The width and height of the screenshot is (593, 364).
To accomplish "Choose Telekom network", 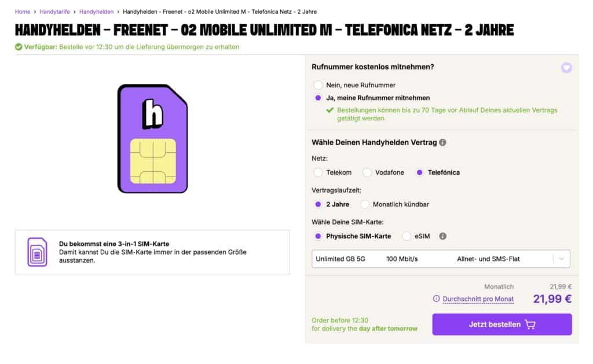I will click(x=318, y=172).
